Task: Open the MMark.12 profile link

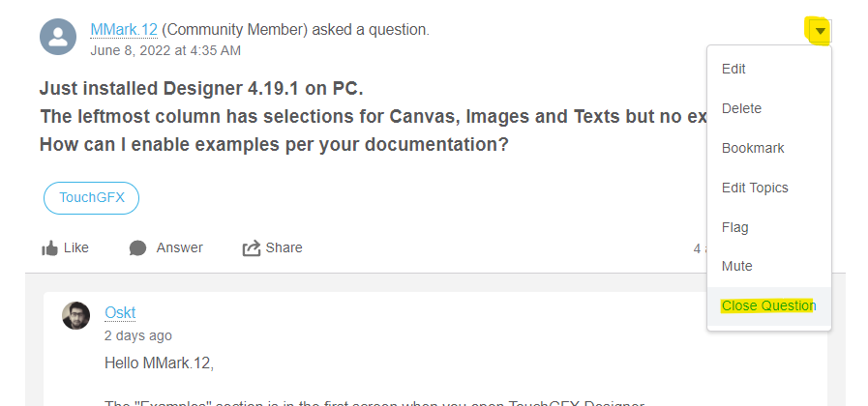Action: click(x=124, y=30)
